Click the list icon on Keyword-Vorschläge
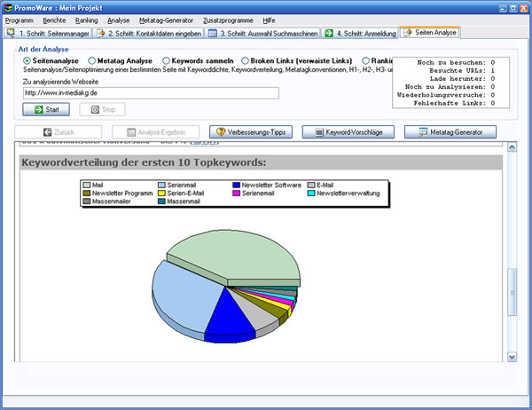This screenshot has height=410, width=532. click(x=319, y=132)
